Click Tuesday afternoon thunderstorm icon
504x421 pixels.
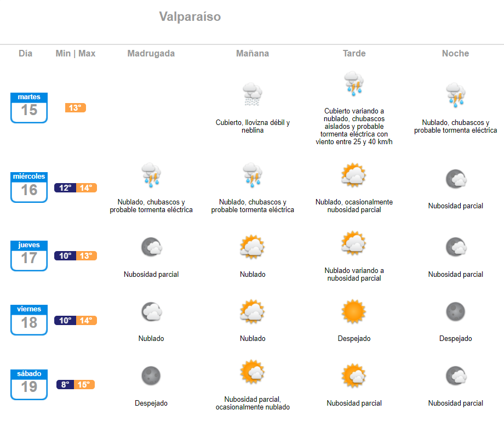coord(354,84)
